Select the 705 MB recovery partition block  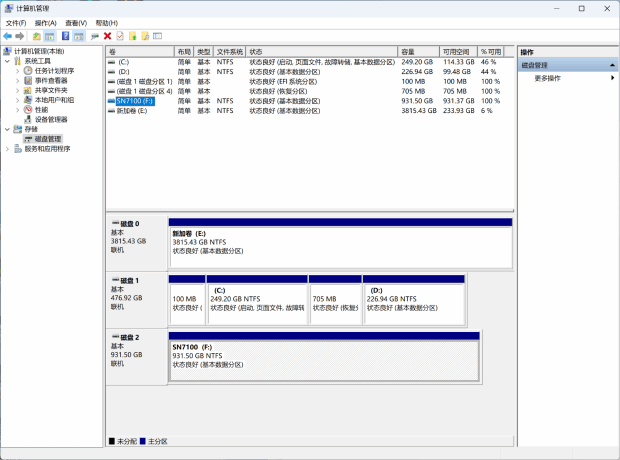[335, 300]
